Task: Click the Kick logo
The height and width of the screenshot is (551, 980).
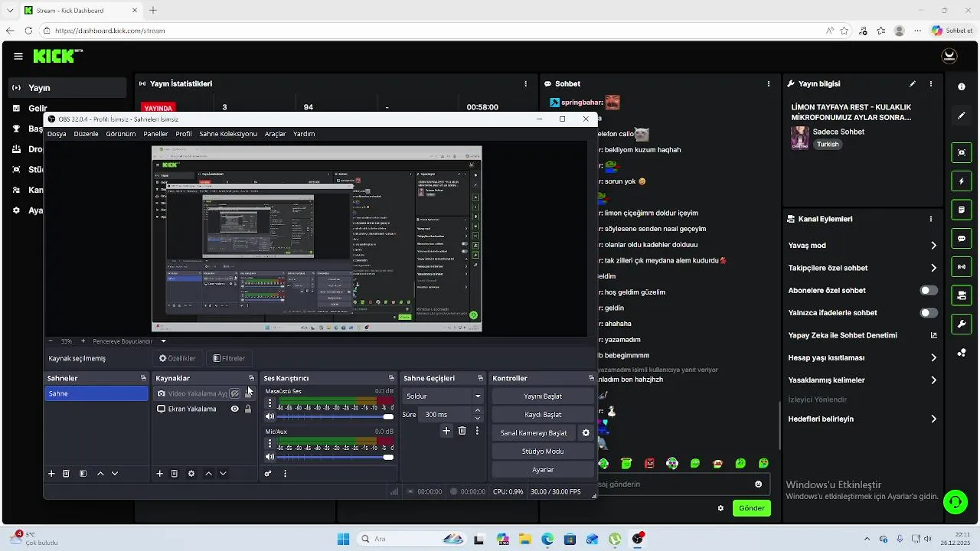Action: 57,56
